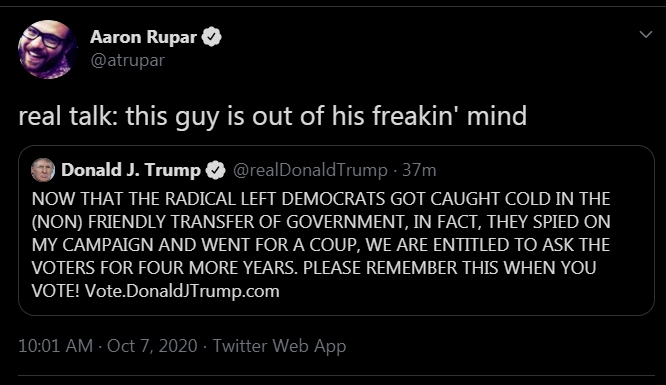The image size is (666, 385).
Task: Click the Oct 7, 2020 date
Action: 152,346
